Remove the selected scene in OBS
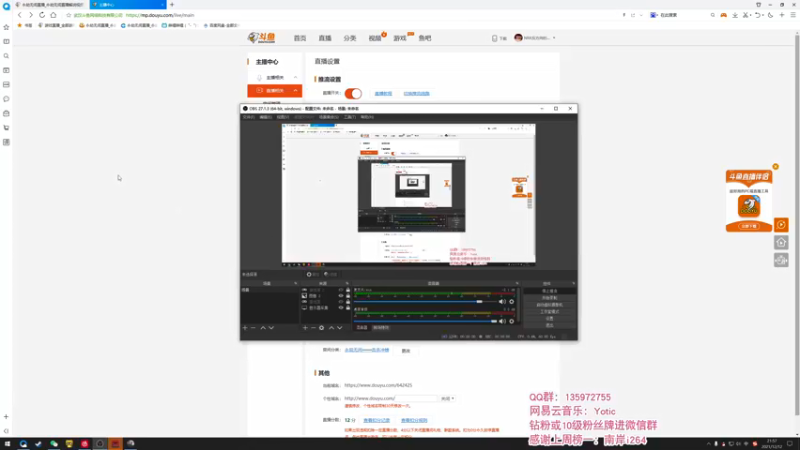The width and height of the screenshot is (800, 450). click(x=253, y=328)
